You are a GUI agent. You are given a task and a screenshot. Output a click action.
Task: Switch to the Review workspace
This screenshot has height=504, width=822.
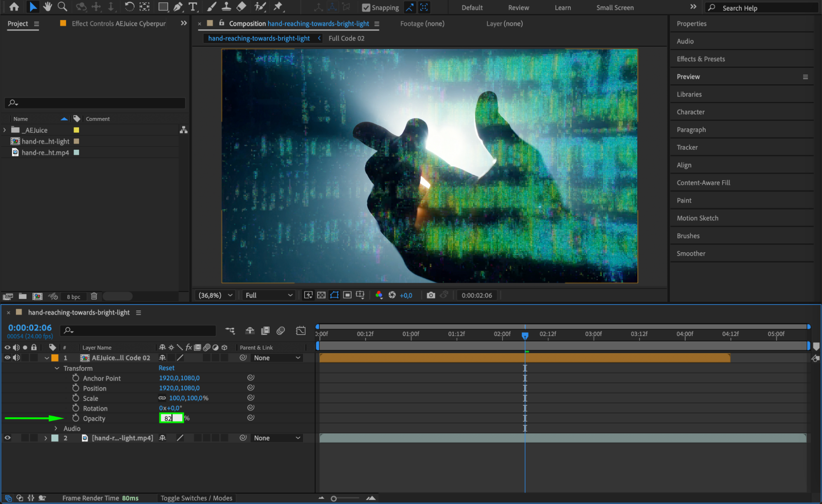point(518,7)
